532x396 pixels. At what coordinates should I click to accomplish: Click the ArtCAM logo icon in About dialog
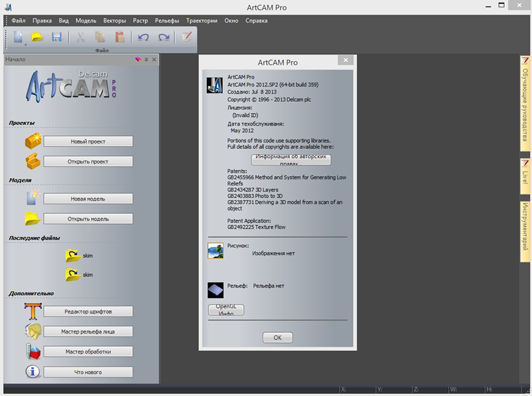pos(215,85)
